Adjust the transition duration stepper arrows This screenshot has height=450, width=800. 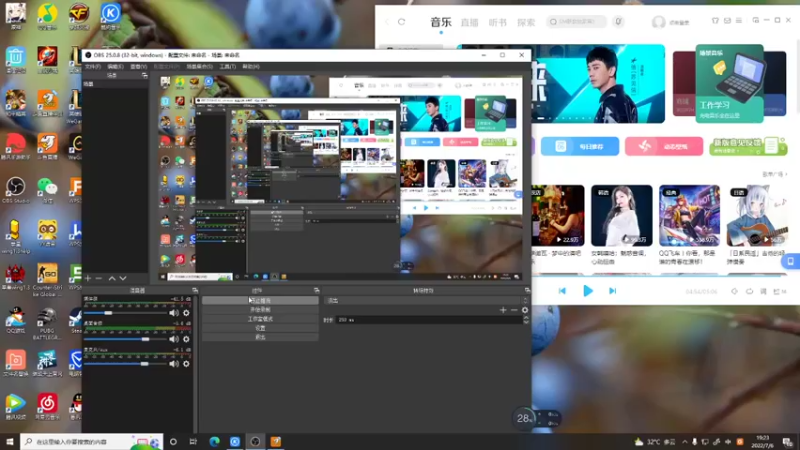point(526,320)
